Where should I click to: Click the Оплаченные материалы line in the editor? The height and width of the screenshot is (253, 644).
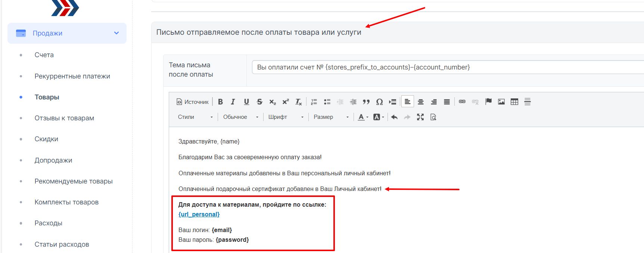coord(284,173)
